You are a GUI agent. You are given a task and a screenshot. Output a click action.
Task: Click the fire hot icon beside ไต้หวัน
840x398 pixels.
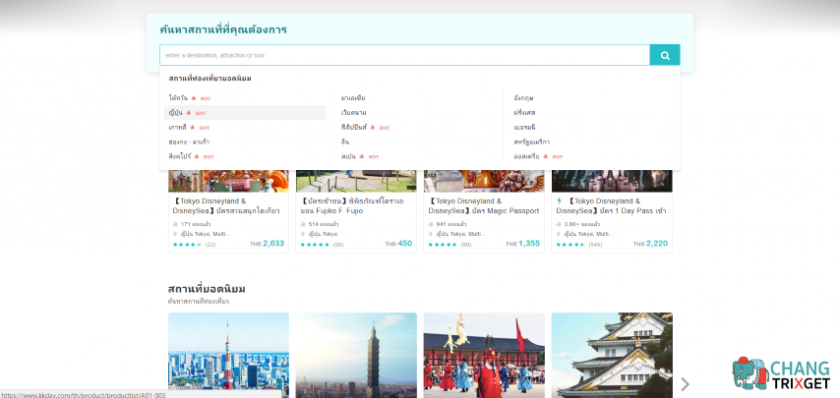193,98
